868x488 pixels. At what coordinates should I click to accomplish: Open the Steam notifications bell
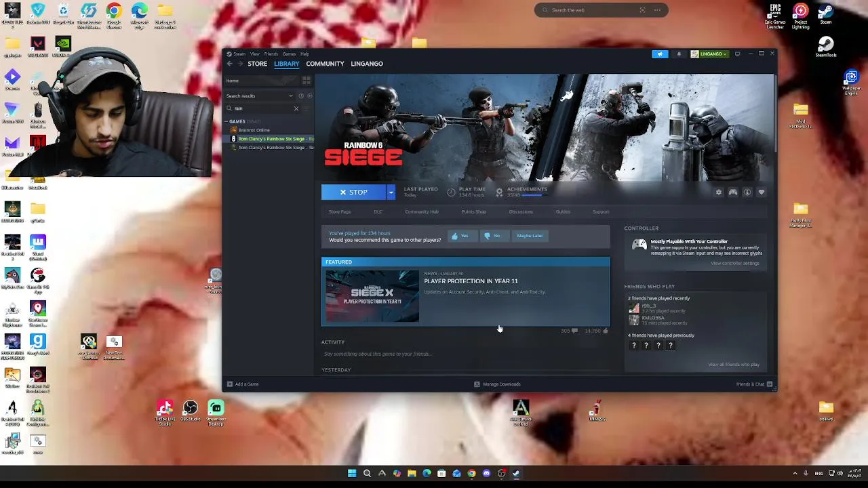click(x=679, y=54)
